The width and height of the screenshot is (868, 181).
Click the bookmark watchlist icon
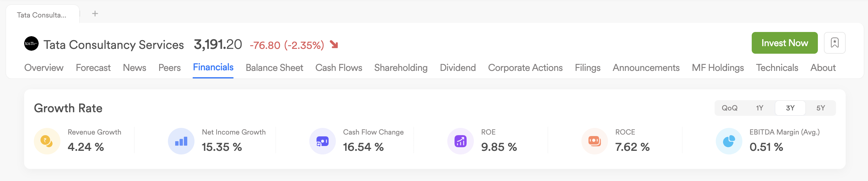[x=834, y=43]
